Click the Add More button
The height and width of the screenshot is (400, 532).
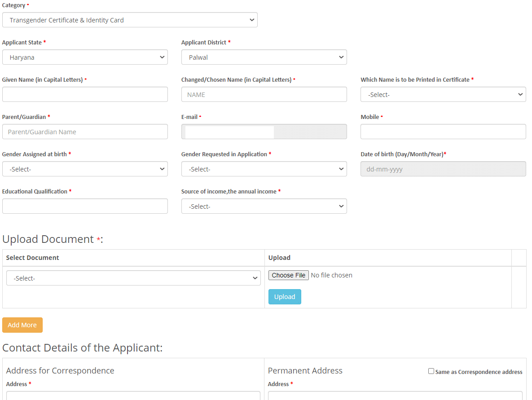pos(22,325)
